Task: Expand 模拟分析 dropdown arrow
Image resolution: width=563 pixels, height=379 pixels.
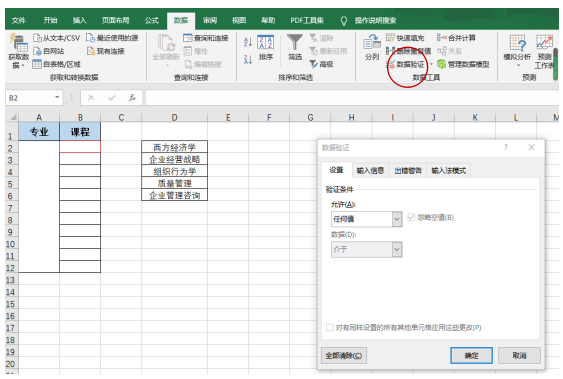Action: (518, 65)
